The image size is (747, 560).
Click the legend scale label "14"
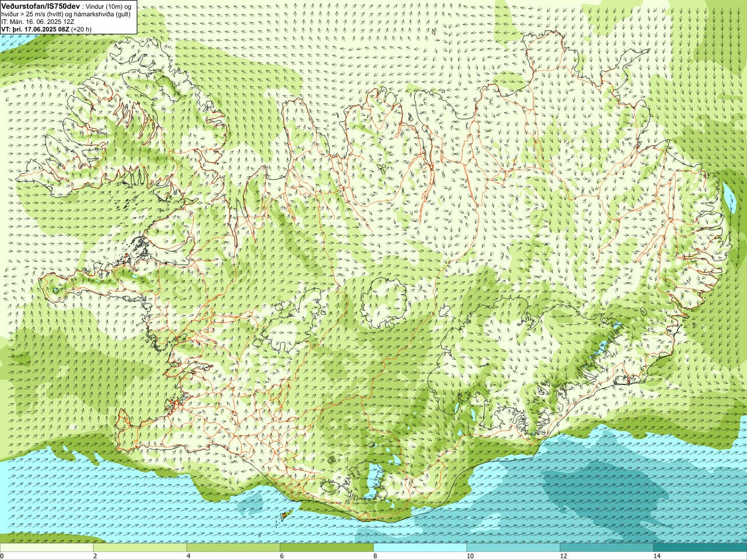point(657,556)
